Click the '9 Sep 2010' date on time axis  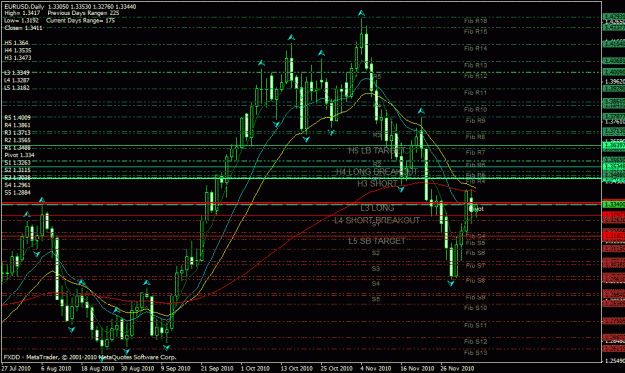175,369
